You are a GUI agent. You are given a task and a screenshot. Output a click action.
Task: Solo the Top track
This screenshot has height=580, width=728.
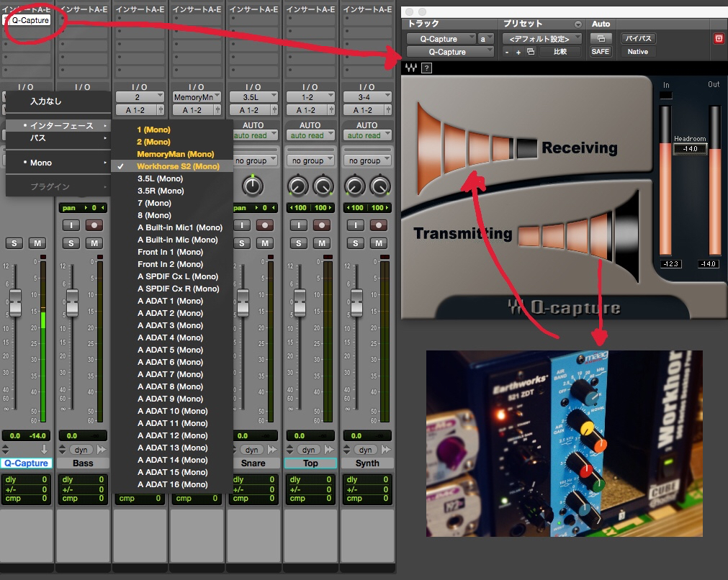coord(299,243)
